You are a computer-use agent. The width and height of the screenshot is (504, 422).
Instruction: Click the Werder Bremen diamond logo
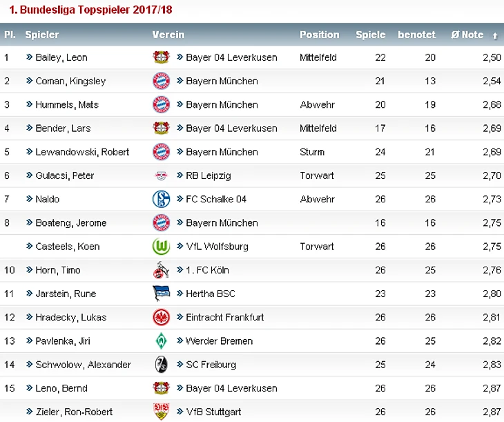[x=161, y=341]
